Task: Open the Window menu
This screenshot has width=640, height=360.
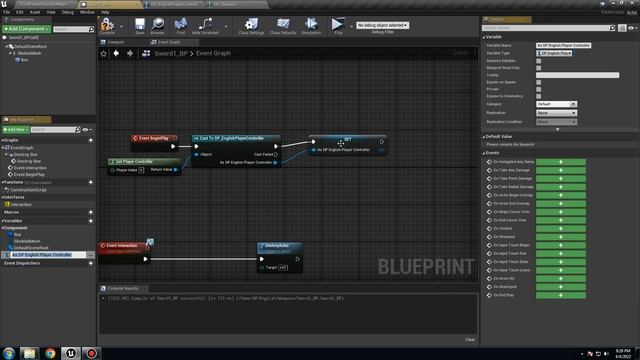Action: point(87,12)
